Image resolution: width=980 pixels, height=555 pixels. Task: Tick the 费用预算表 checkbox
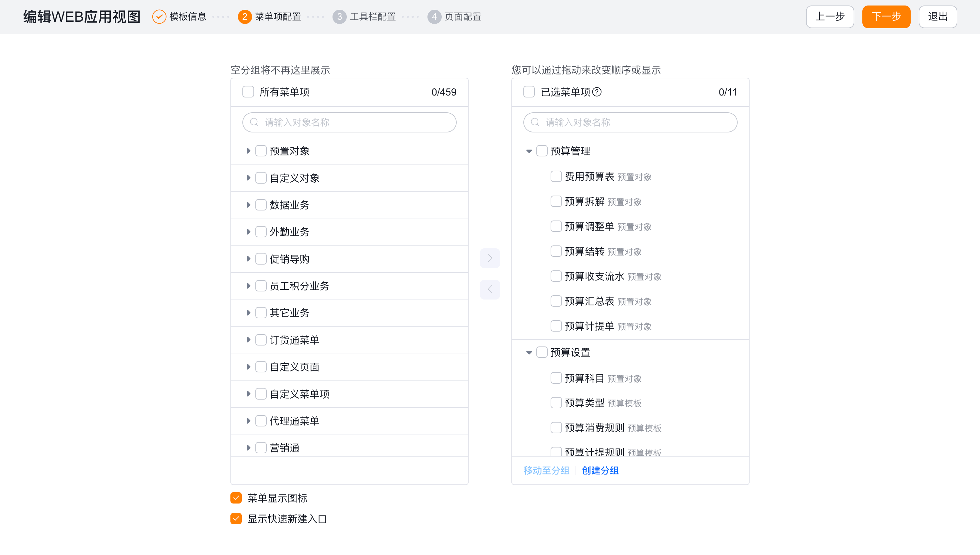(556, 176)
